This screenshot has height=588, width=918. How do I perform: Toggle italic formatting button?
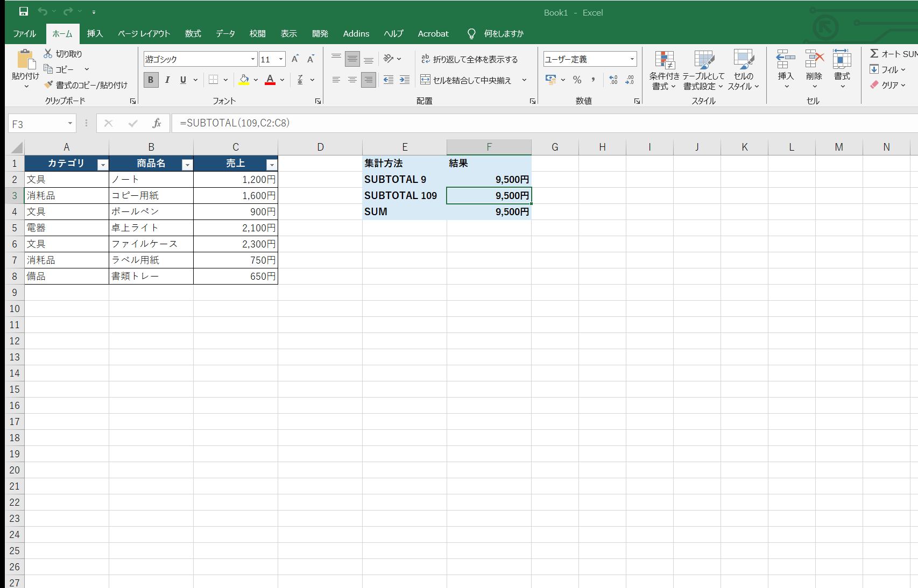coord(167,80)
